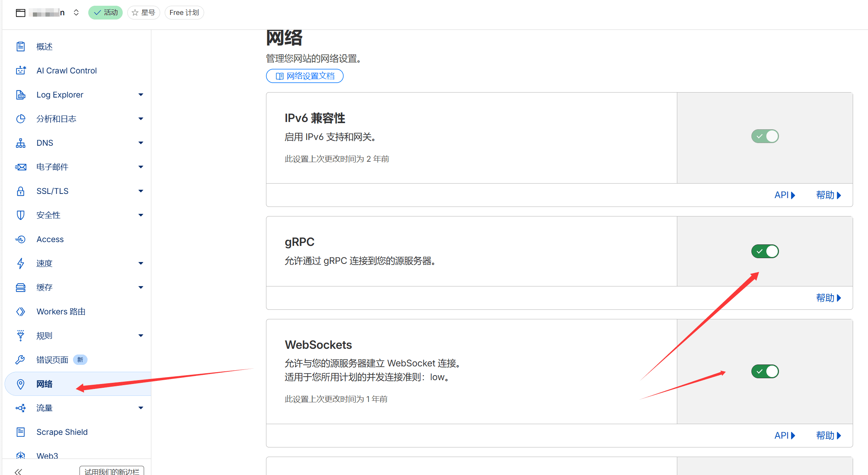This screenshot has height=475, width=868.
Task: Toggle the IPv6 compatibility switch
Action: (x=765, y=137)
